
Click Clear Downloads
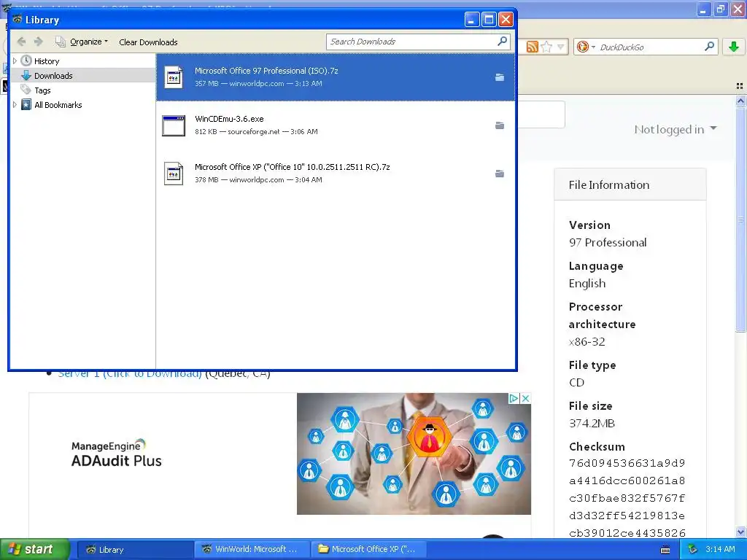148,42
